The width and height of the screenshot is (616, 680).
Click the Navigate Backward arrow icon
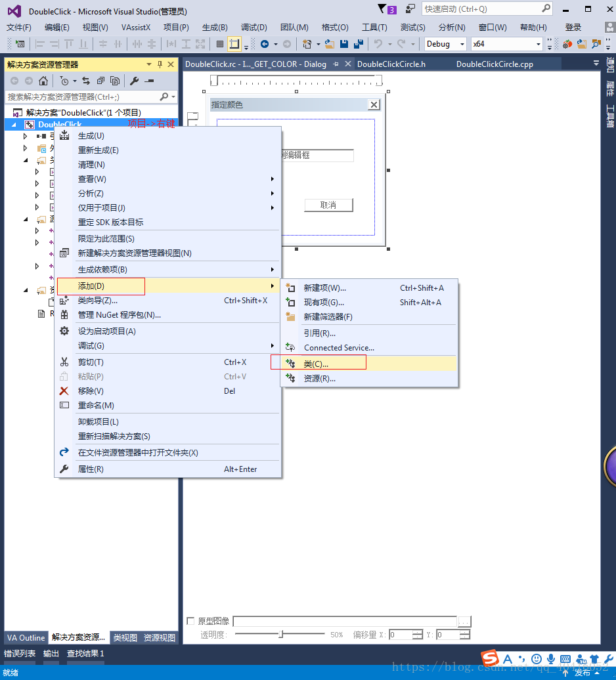click(x=265, y=44)
